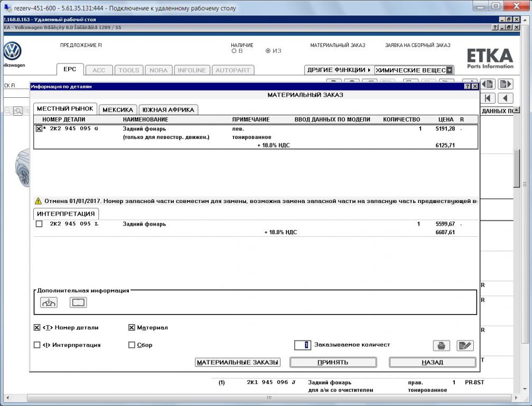Switch to the МЕКСИКА tab

click(118, 109)
